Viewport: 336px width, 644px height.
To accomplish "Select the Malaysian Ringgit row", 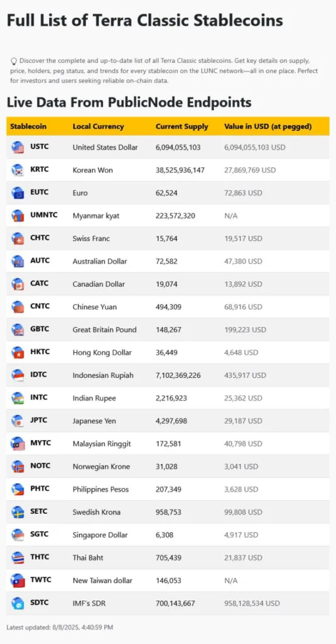I will point(168,443).
